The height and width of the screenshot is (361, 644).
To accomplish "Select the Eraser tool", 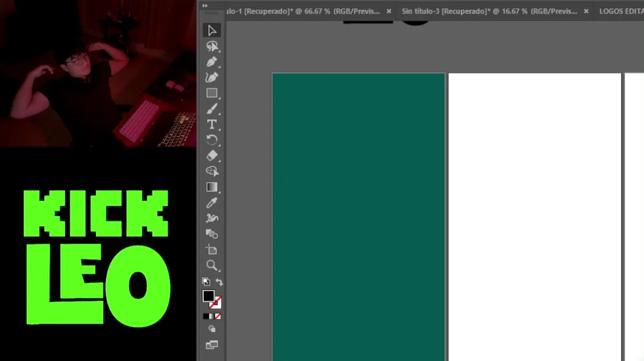I will tap(212, 155).
